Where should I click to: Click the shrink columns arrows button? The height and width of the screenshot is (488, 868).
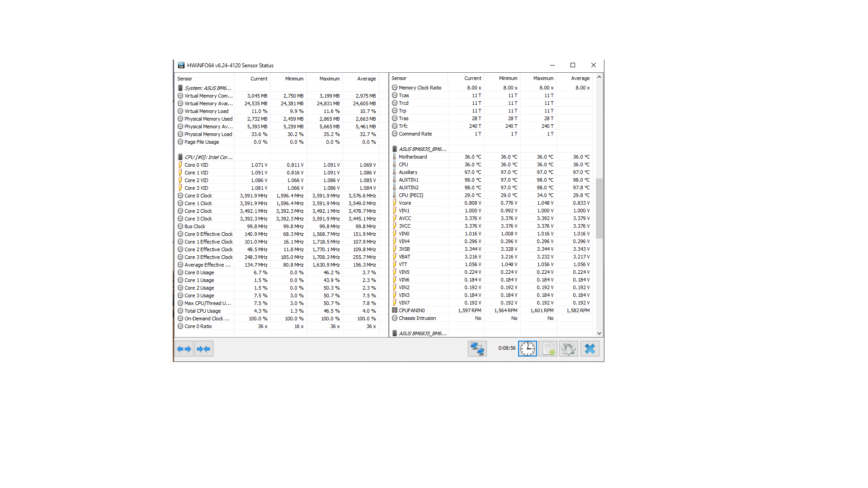[204, 349]
